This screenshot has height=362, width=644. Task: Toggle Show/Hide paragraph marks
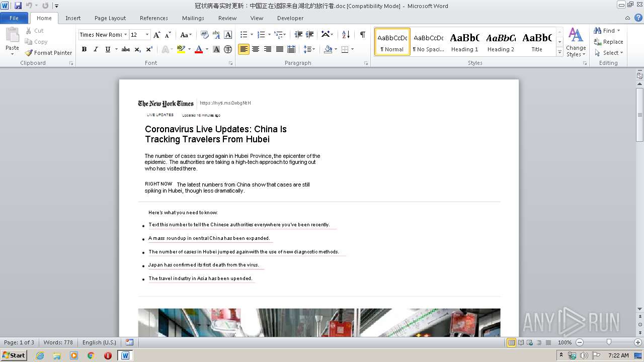[x=362, y=35]
